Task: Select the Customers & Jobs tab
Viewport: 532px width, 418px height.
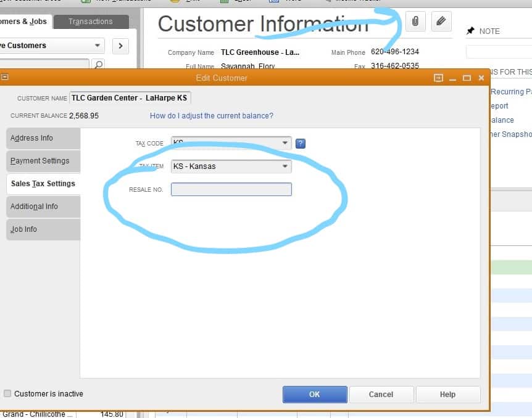Action: tap(26, 22)
